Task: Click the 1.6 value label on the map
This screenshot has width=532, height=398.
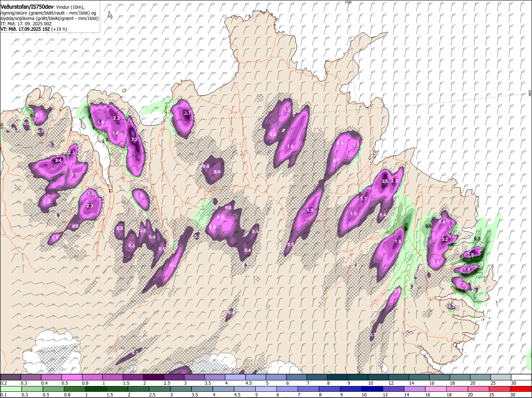Action: [116, 133]
